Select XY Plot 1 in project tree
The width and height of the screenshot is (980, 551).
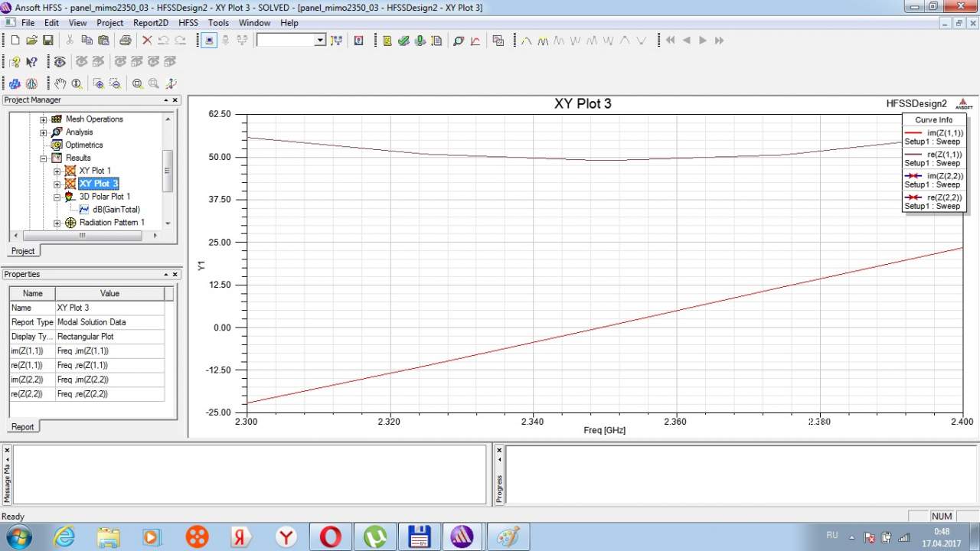pos(95,171)
